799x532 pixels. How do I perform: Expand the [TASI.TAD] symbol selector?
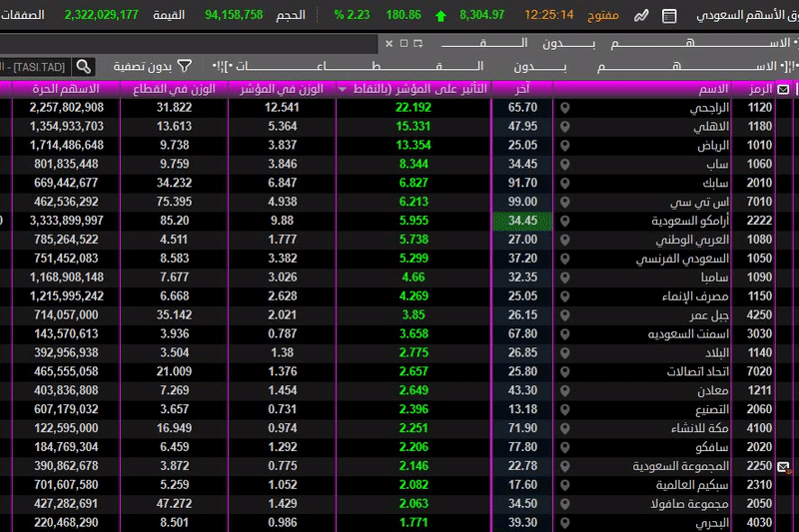click(x=35, y=66)
